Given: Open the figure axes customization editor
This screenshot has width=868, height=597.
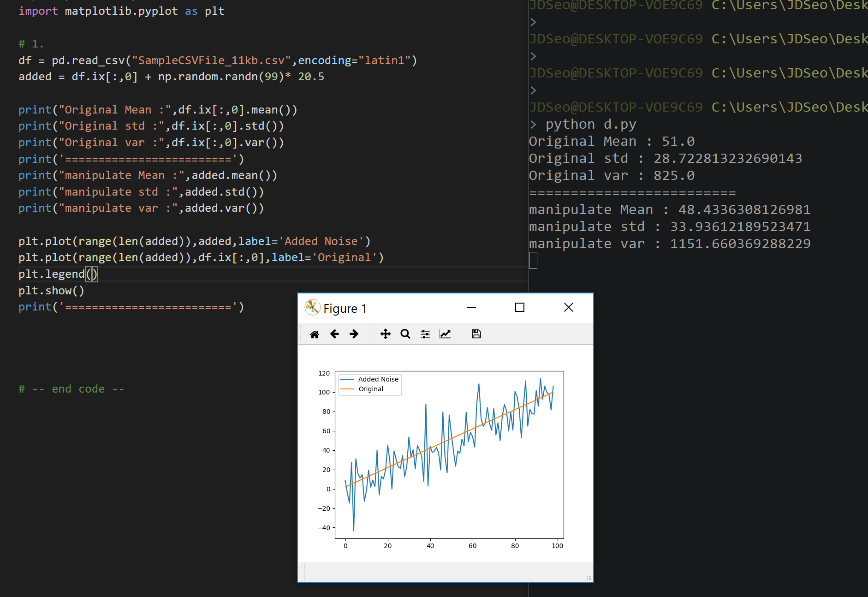Looking at the screenshot, I should click(445, 334).
